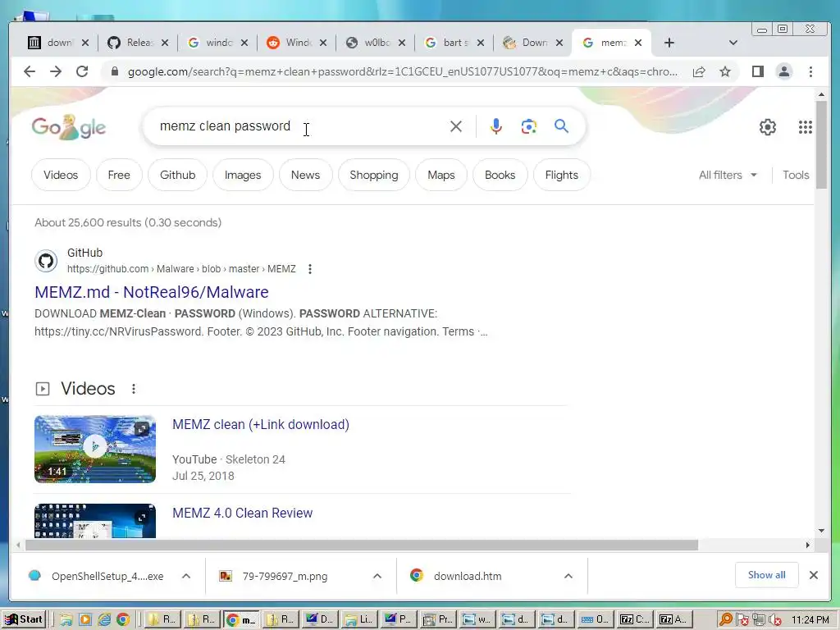Go back to the previous page
Viewport: 840px width, 630px height.
(30, 71)
